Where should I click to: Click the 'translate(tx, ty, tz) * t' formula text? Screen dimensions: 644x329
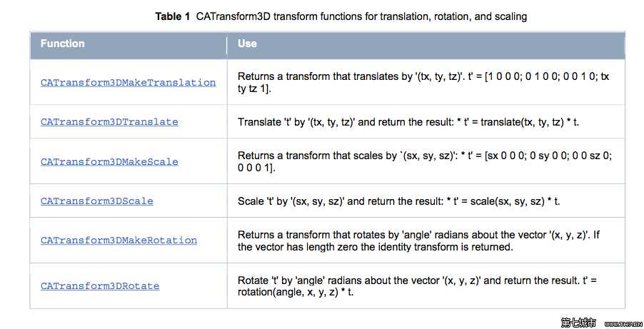coord(529,122)
